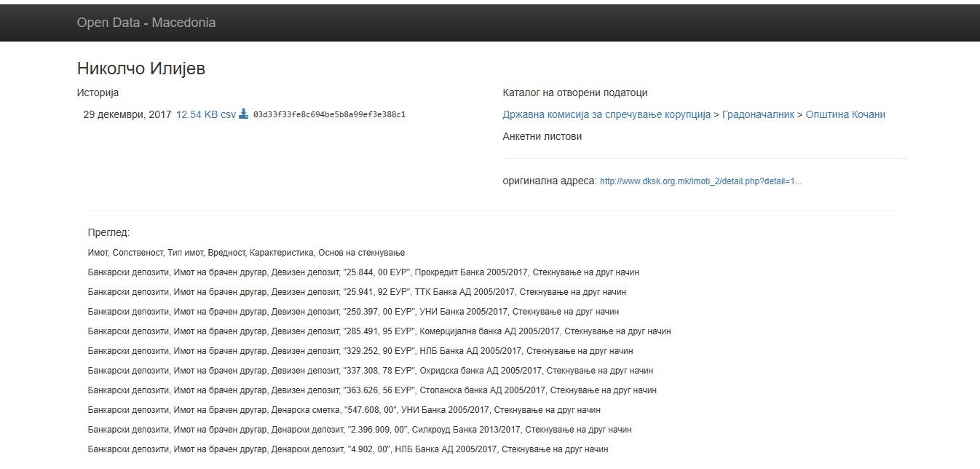Select the Охридска банка АД deposit row
This screenshot has width=980, height=469.
[370, 371]
